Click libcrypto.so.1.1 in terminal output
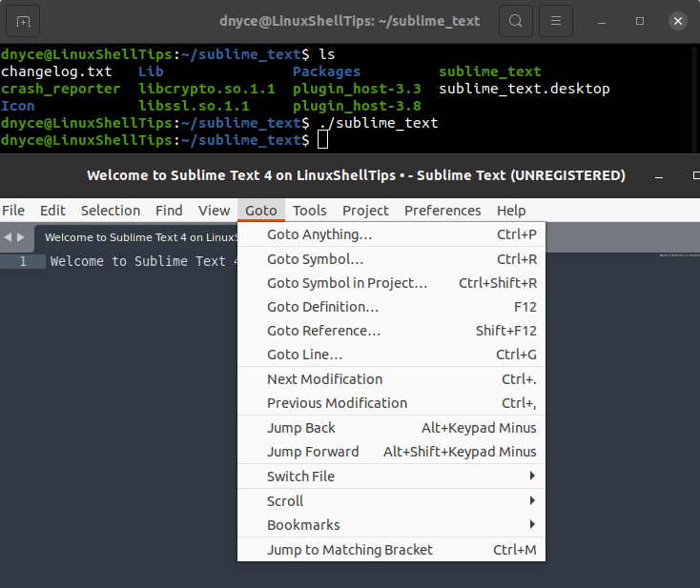The height and width of the screenshot is (588, 700). (207, 89)
